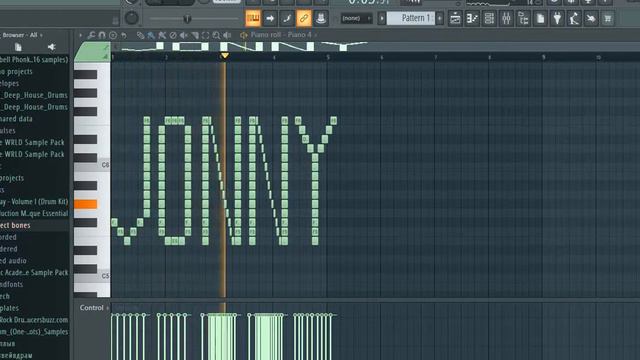
Task: Click the note overview minimap strip
Action: coord(376,47)
